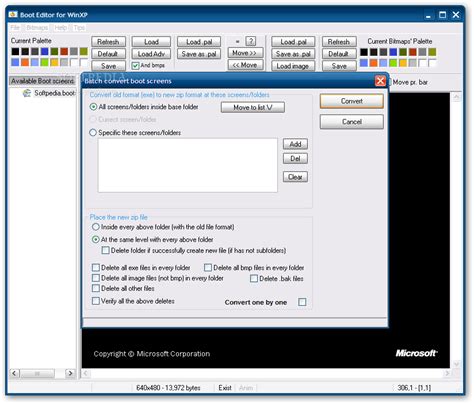The image size is (474, 404).
Task: Tick the Delete .bak files checkbox
Action: 254,278
